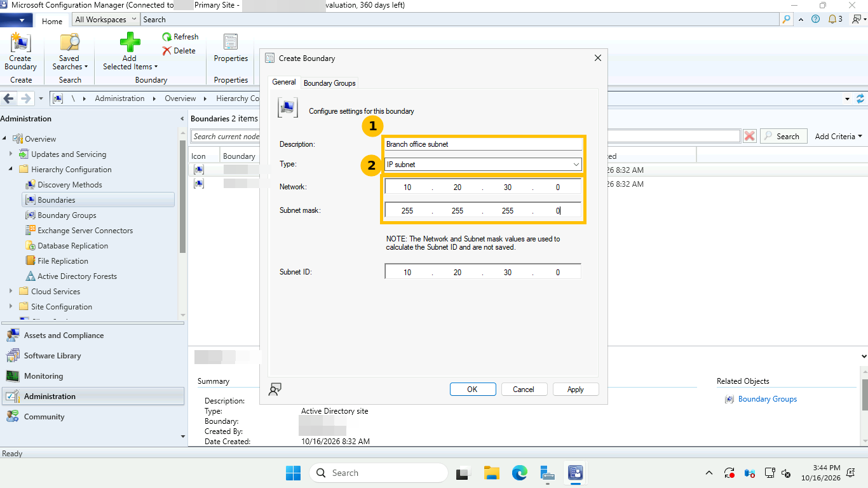The image size is (868, 488).
Task: Click the Windows Start button
Action: pos(293,473)
